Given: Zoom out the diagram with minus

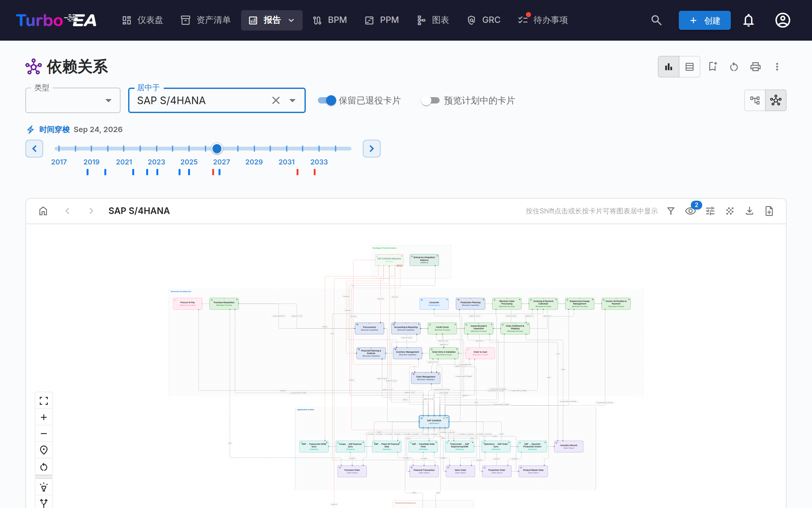Looking at the screenshot, I should click(44, 433).
